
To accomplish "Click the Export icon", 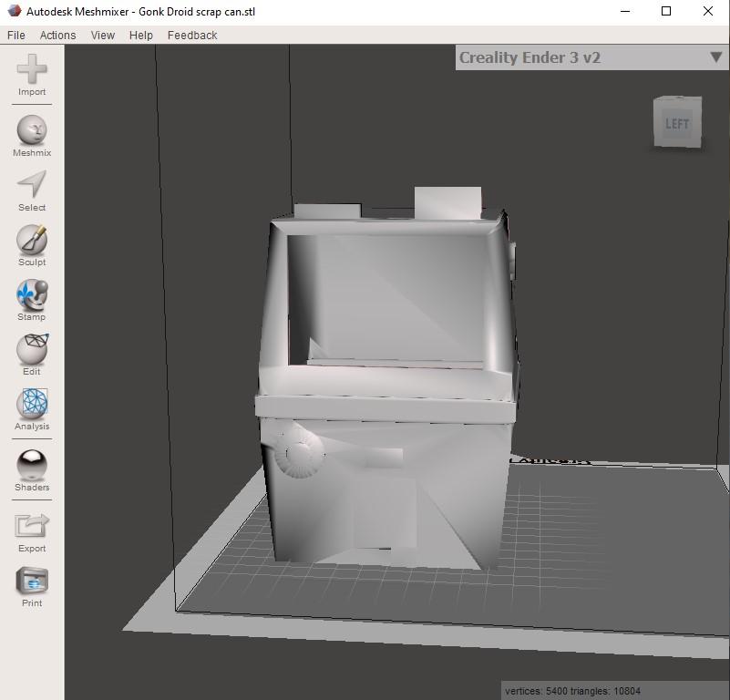I will [x=32, y=526].
